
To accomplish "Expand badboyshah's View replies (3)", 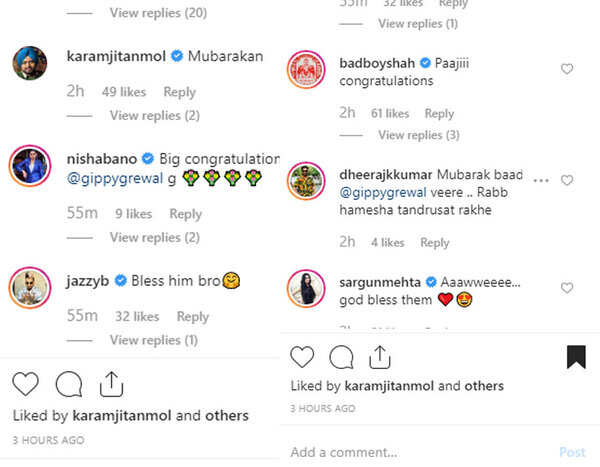I will click(x=418, y=135).
